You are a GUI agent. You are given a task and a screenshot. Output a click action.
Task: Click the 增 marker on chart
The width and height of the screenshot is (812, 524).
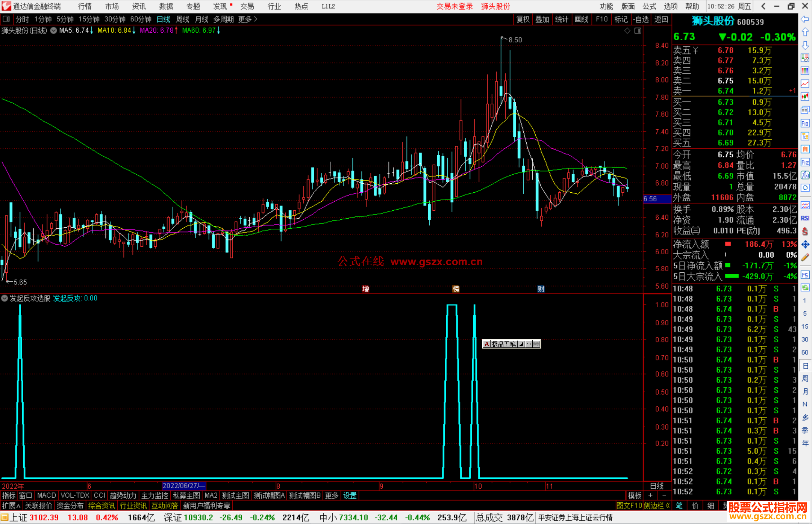pyautogui.click(x=365, y=289)
